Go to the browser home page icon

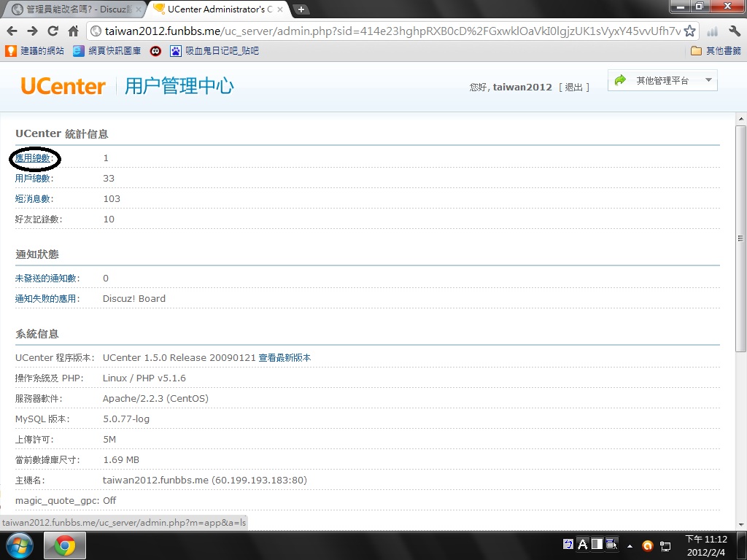(73, 31)
